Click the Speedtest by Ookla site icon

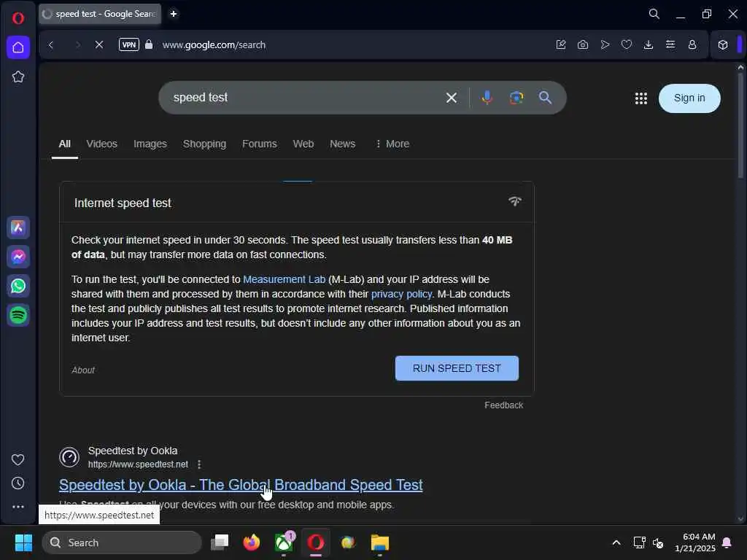click(69, 457)
